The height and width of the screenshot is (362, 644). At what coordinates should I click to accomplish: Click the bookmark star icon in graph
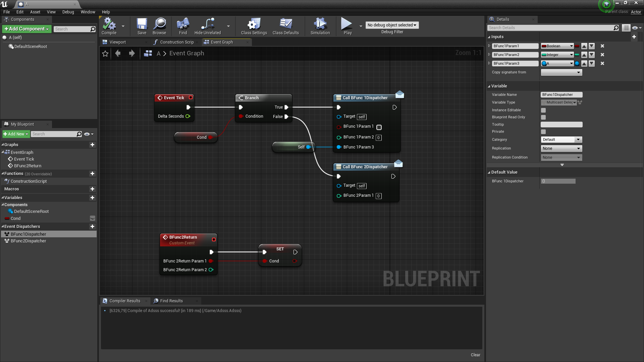pos(105,54)
